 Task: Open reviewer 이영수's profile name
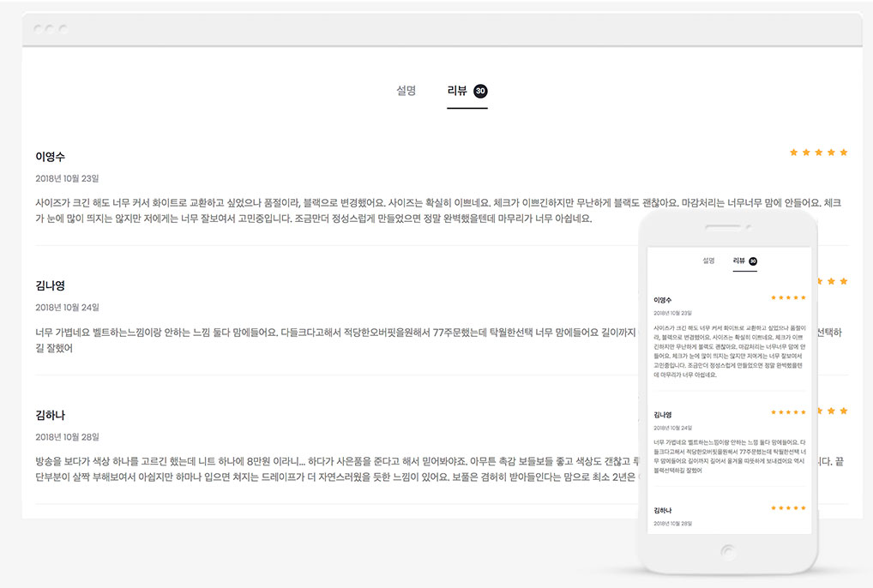coord(50,156)
